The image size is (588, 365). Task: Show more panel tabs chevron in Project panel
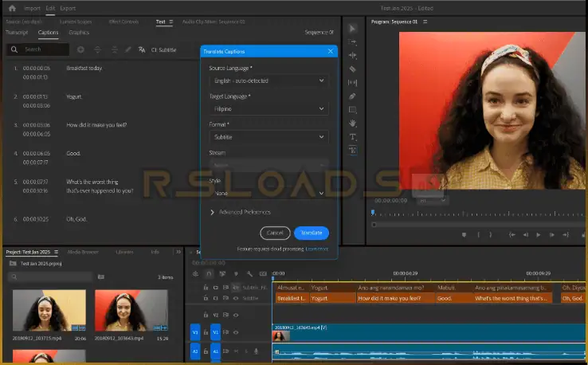(x=178, y=252)
